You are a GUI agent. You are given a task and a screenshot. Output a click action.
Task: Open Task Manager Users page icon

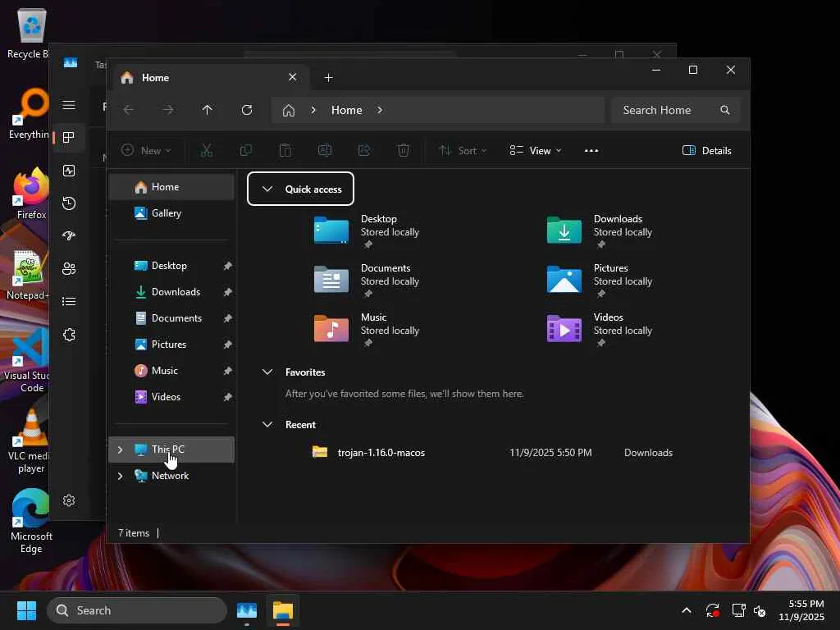tap(69, 268)
